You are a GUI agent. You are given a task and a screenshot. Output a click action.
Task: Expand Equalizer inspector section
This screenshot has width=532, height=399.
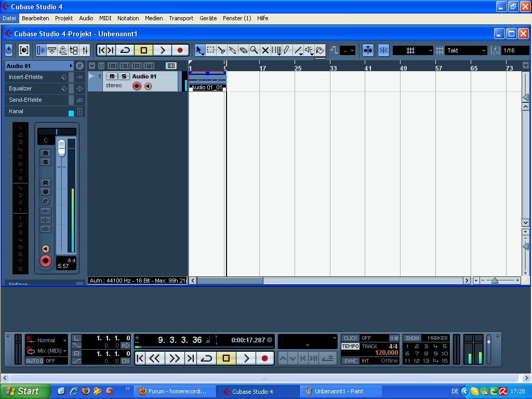[45, 88]
